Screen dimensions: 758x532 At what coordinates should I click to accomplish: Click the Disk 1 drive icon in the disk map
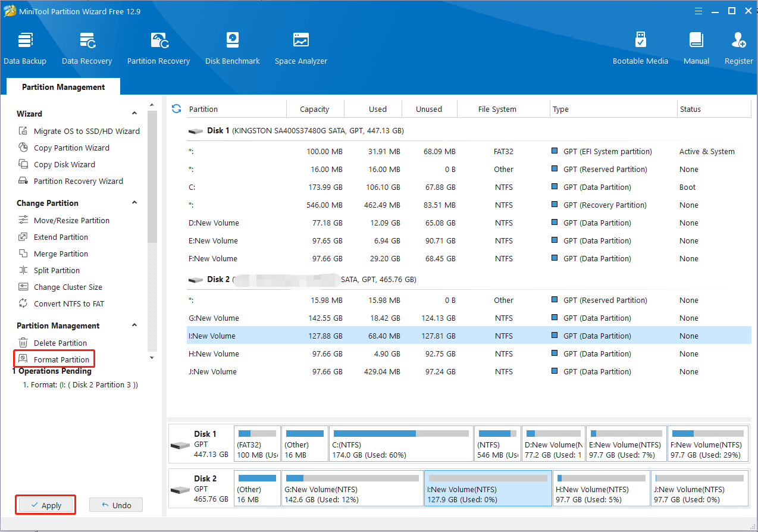[x=180, y=446]
